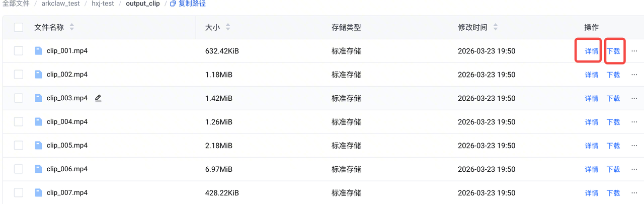Show more options for clip_006.mp4
Image resolution: width=644 pixels, height=204 pixels.
pos(634,169)
